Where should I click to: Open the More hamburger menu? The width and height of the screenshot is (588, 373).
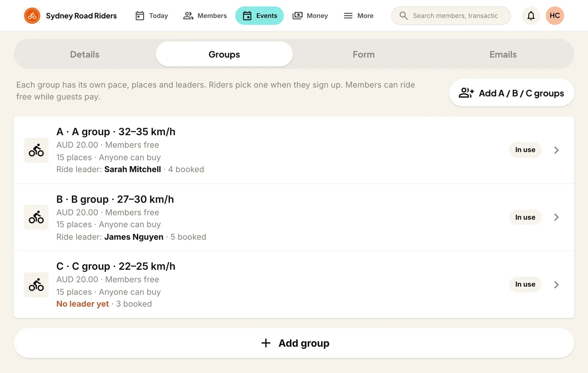pyautogui.click(x=358, y=16)
